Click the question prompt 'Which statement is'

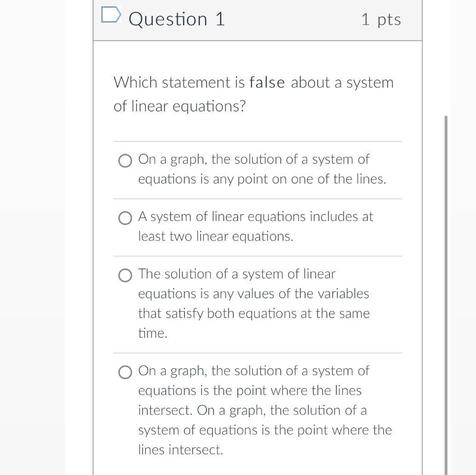click(x=180, y=82)
